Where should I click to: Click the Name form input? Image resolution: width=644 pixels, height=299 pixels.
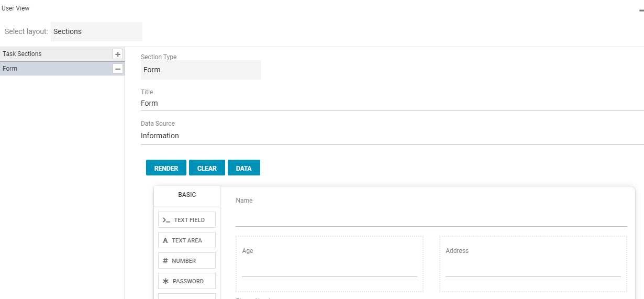[x=431, y=217]
